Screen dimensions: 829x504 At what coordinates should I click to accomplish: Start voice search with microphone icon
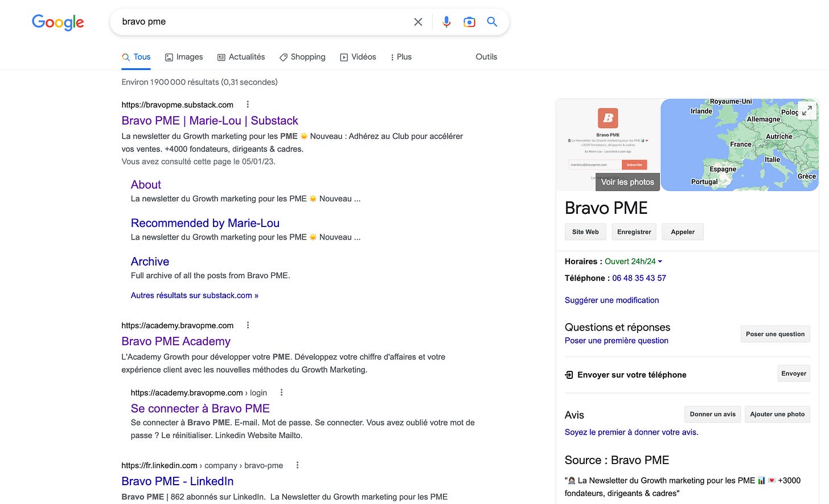446,22
